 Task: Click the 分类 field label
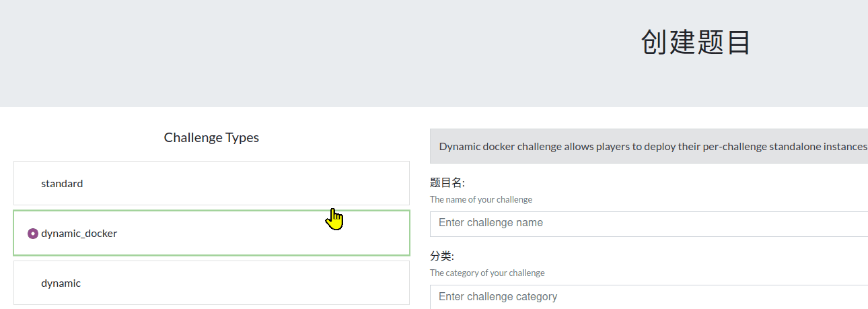pos(442,256)
